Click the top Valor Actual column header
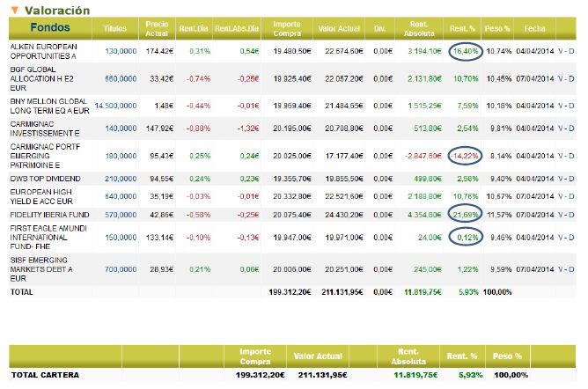Image resolution: width=588 pixels, height=389 pixels. 339,28
